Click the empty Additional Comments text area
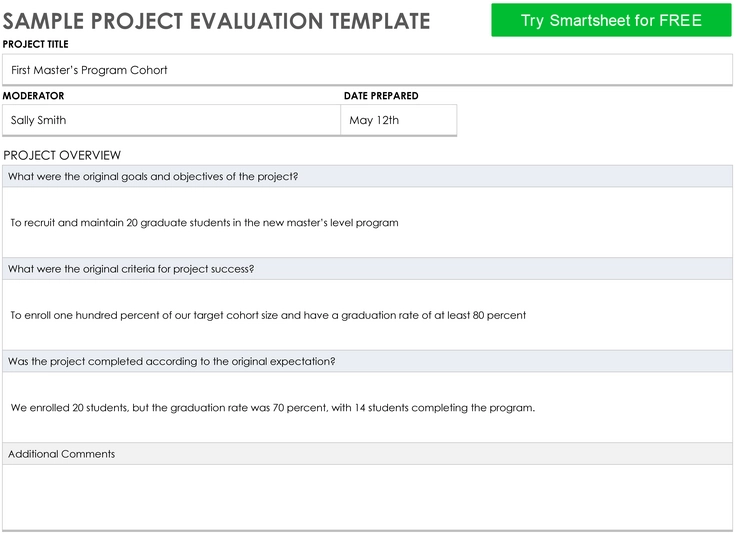Viewport: 735px width, 534px height. click(x=367, y=497)
